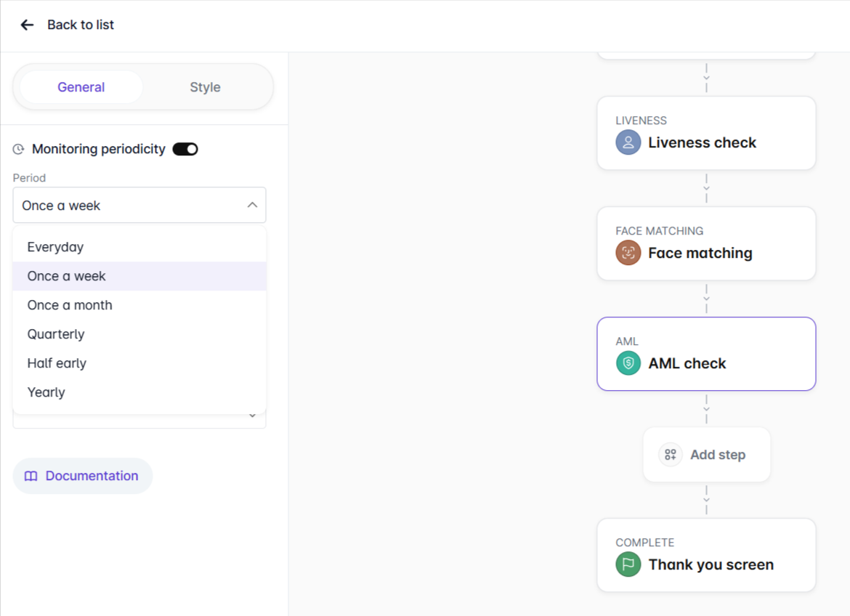850x616 pixels.
Task: Click the Documentation book icon
Action: click(x=31, y=477)
